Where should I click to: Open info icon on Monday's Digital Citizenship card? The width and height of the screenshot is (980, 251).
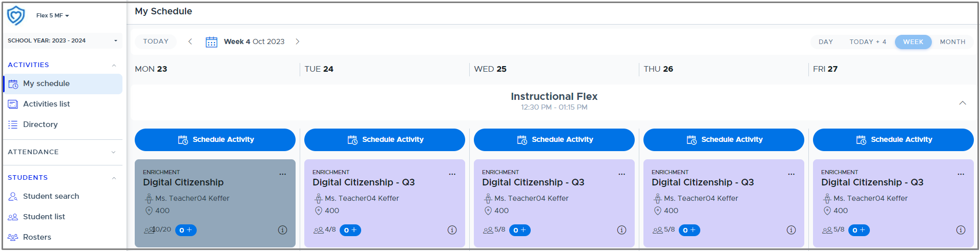pyautogui.click(x=282, y=230)
